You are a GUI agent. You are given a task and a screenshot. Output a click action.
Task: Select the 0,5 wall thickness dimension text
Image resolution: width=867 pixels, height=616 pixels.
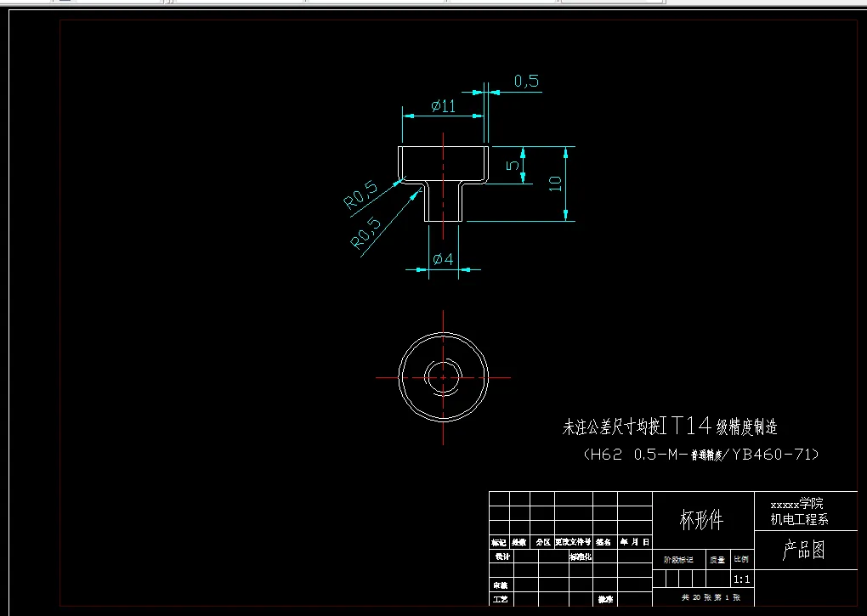(526, 82)
